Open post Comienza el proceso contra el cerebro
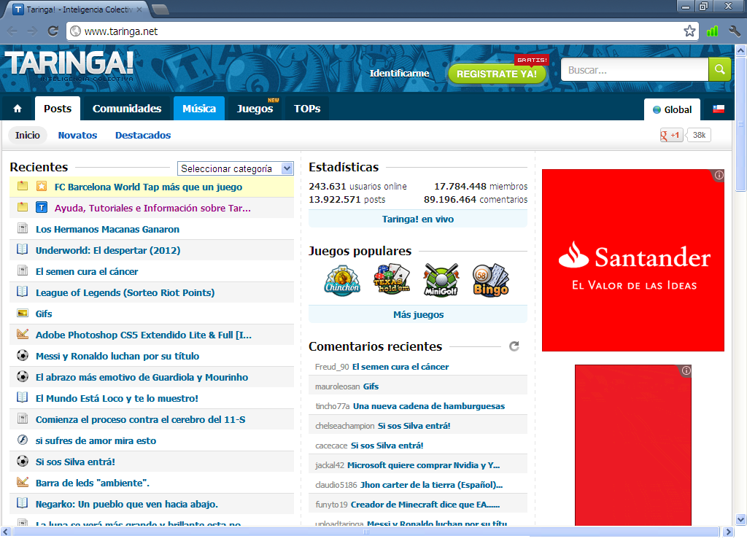Image resolution: width=747 pixels, height=560 pixels. [141, 419]
